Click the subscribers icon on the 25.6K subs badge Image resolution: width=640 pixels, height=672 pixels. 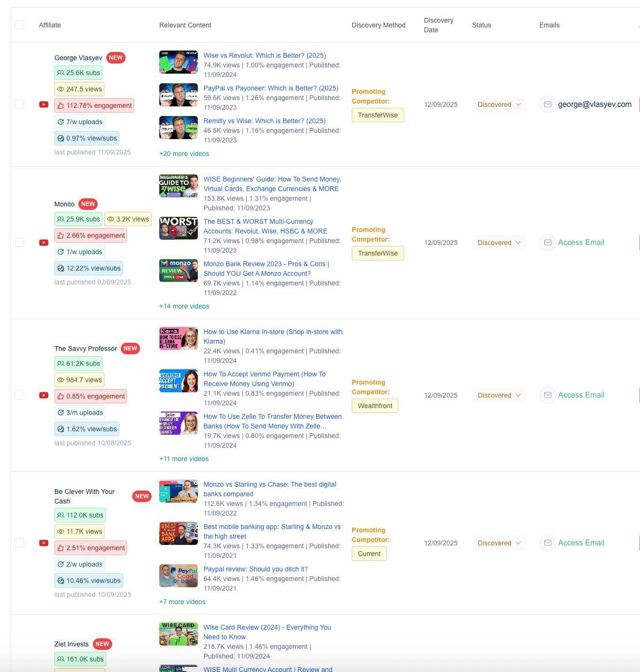tap(61, 73)
